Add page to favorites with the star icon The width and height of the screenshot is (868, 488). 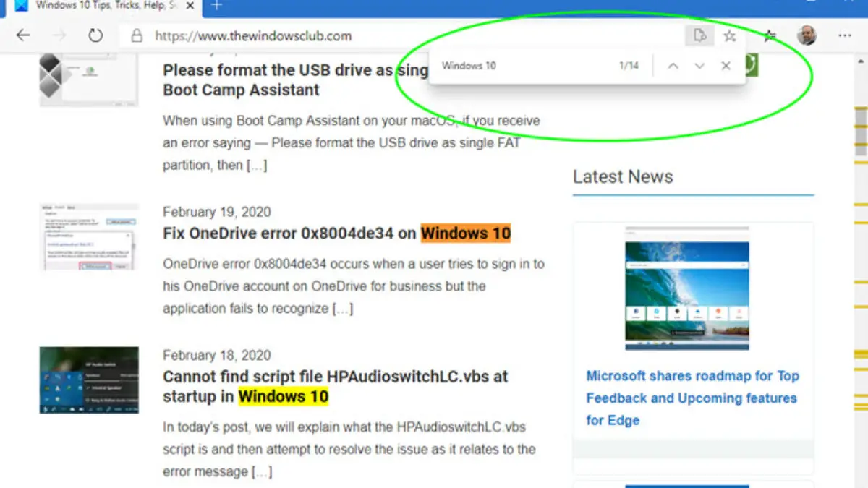coord(730,35)
